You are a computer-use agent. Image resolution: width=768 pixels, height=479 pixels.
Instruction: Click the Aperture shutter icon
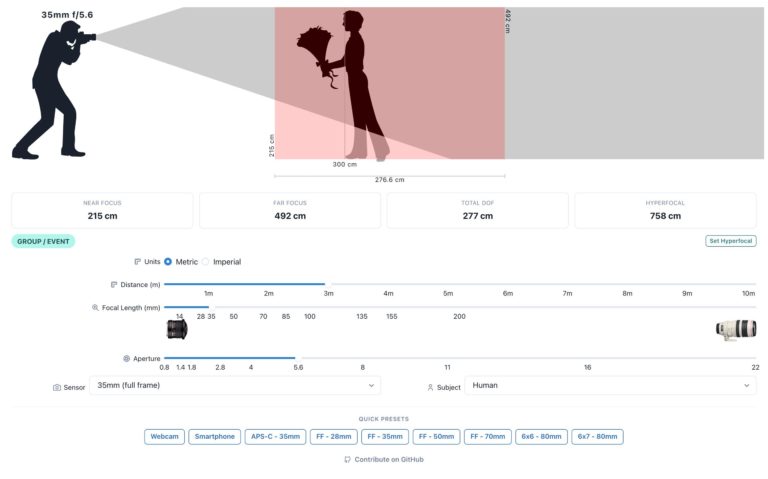pyautogui.click(x=126, y=359)
